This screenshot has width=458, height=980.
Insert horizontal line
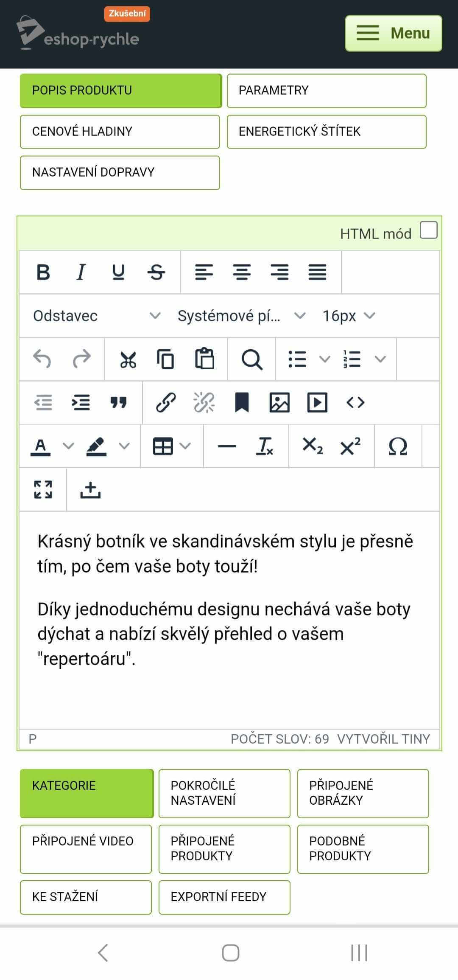[x=227, y=446]
